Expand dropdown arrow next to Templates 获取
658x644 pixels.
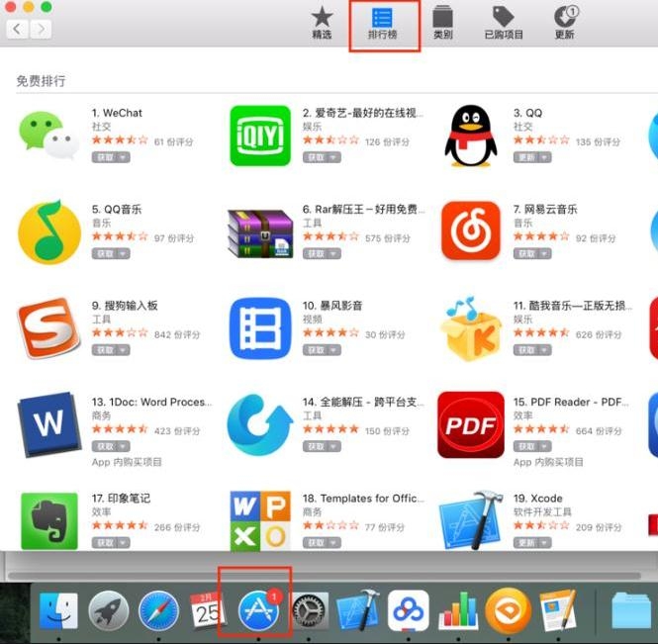(x=334, y=543)
